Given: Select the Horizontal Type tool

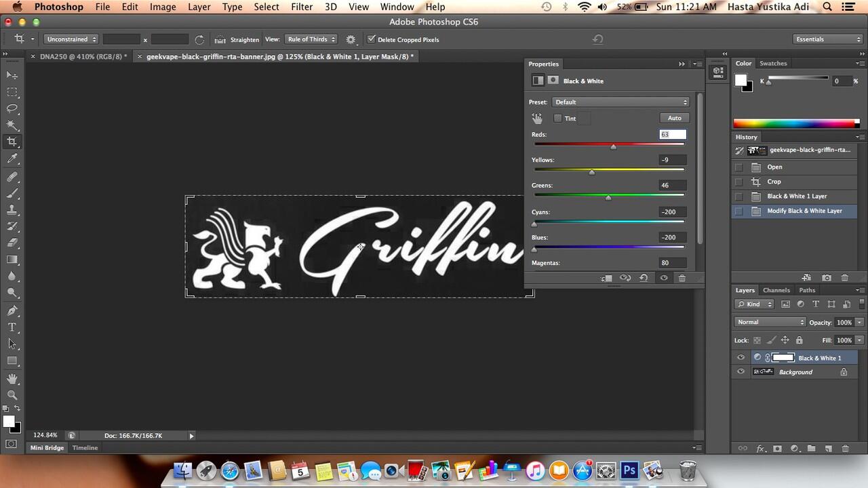Looking at the screenshot, I should (x=12, y=327).
